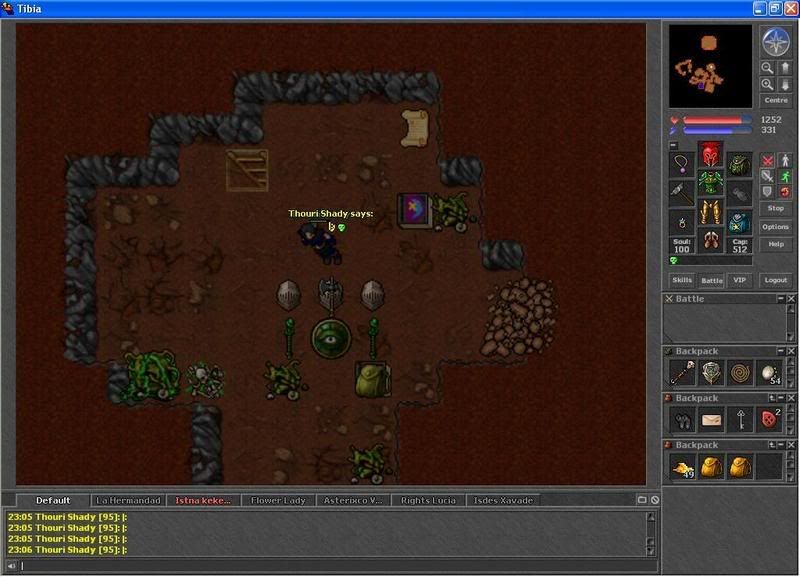Select the footprints item in the backpack
800x577 pixels.
pyautogui.click(x=682, y=420)
